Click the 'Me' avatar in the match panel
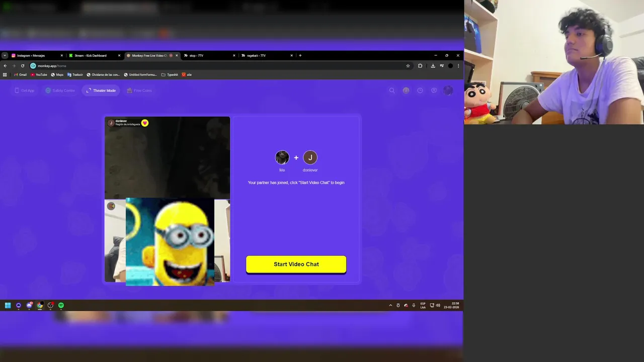Image resolution: width=644 pixels, height=362 pixels. (x=282, y=157)
